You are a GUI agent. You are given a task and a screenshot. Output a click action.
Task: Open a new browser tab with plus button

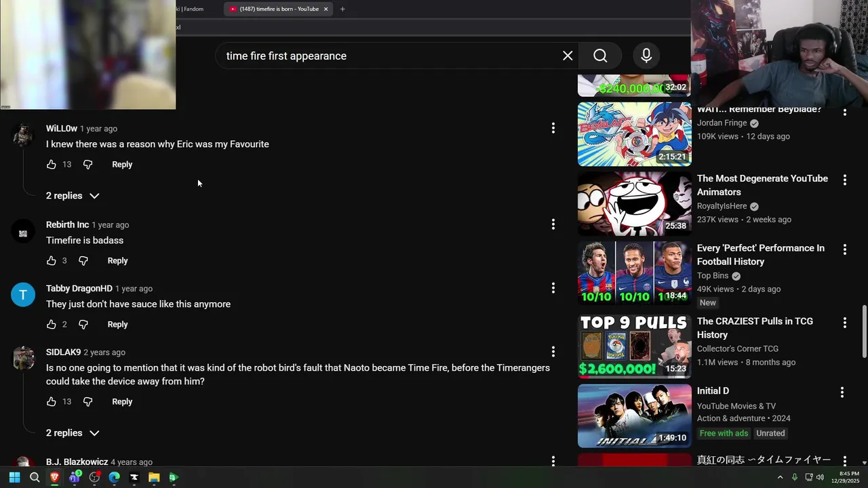342,9
